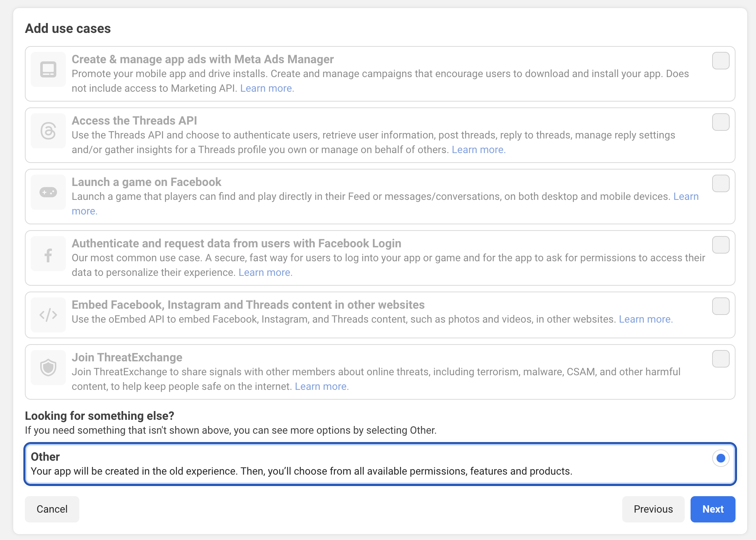Click the game controller icon
Screen dimensions: 756x540
(x=48, y=192)
